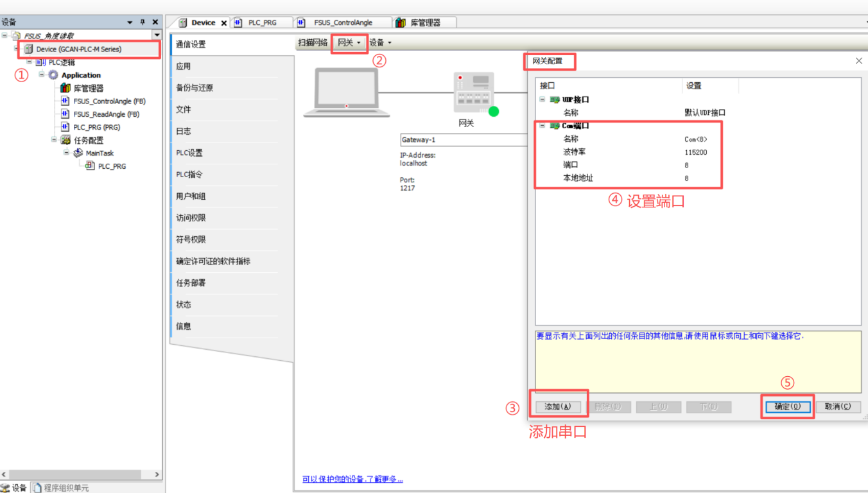Select FSUS_ControlAngle (FB) in device tree
The width and height of the screenshot is (868, 493).
pyautogui.click(x=109, y=101)
